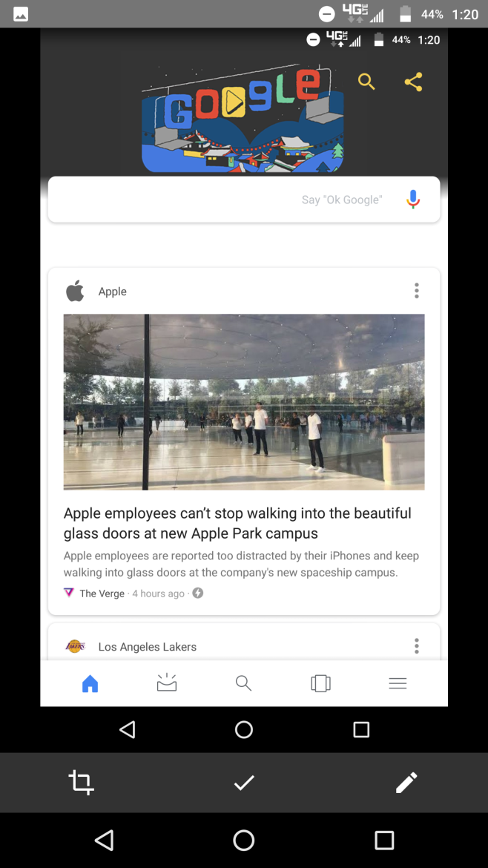Image resolution: width=488 pixels, height=868 pixels.
Task: Confirm screenshot with the checkmark icon
Action: pyautogui.click(x=244, y=782)
